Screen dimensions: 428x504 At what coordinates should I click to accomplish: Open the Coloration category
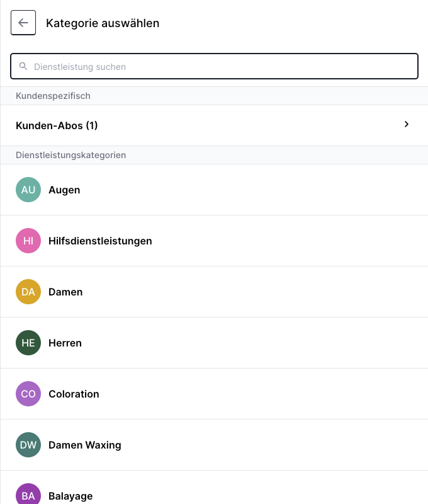coord(214,394)
